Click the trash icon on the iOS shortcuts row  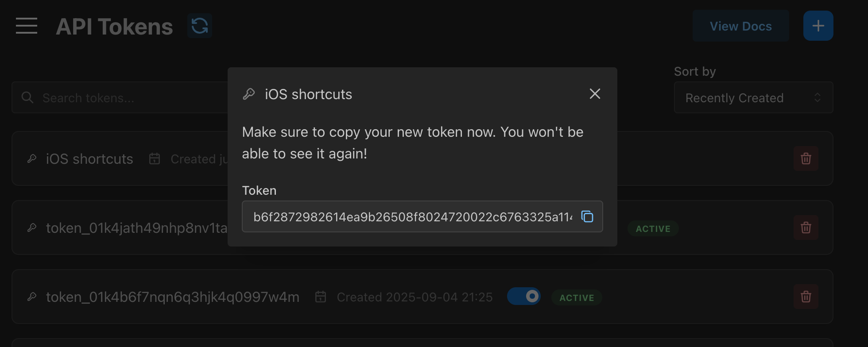tap(806, 158)
